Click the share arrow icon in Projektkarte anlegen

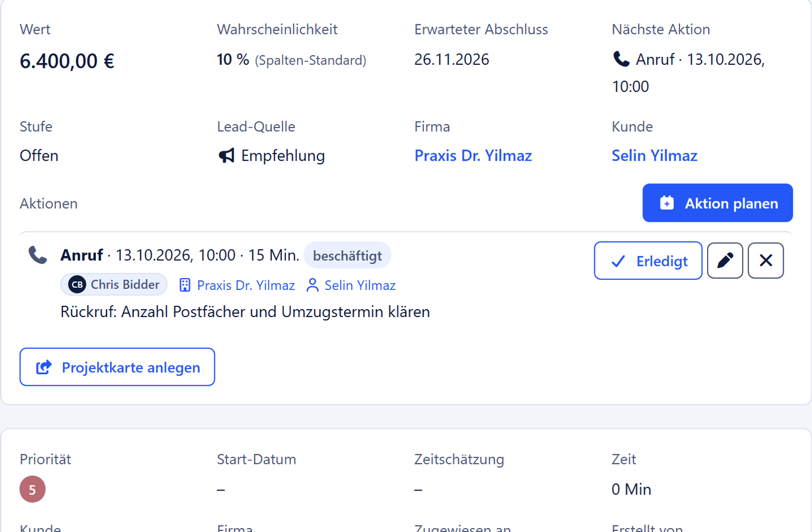pos(44,367)
